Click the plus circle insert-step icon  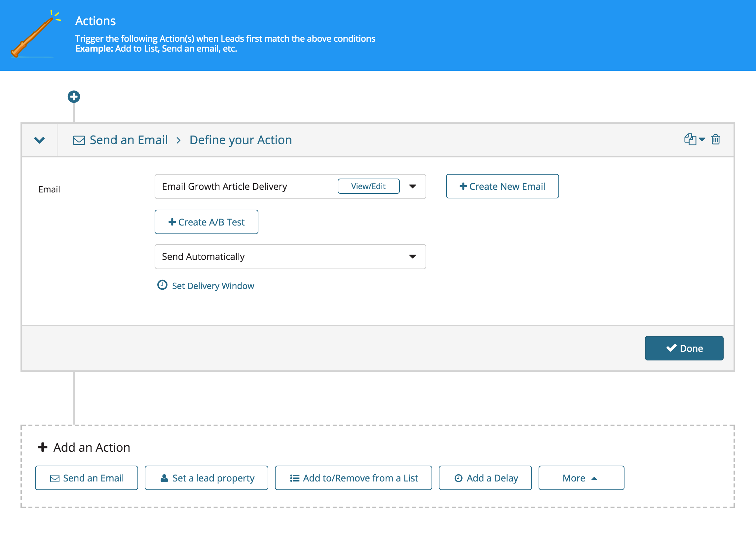pyautogui.click(x=74, y=97)
